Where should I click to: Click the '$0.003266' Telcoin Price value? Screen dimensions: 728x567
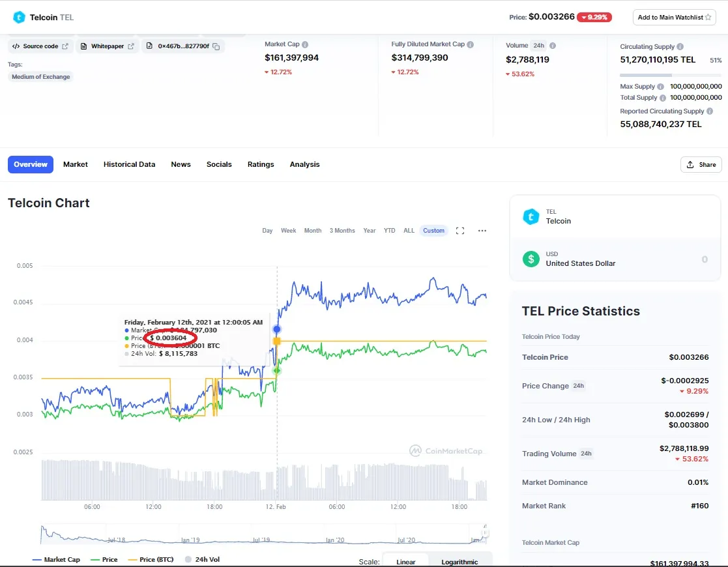click(x=688, y=357)
